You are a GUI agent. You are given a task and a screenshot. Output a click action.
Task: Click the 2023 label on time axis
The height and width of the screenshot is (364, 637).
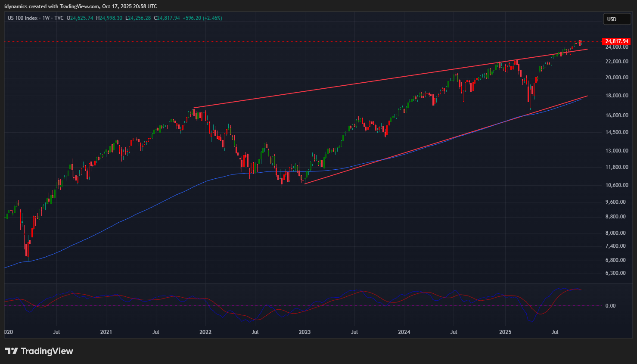(305, 332)
